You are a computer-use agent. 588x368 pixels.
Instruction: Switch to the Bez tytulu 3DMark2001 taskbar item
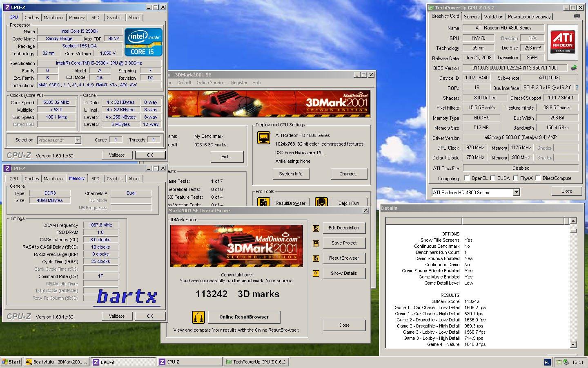(56, 362)
